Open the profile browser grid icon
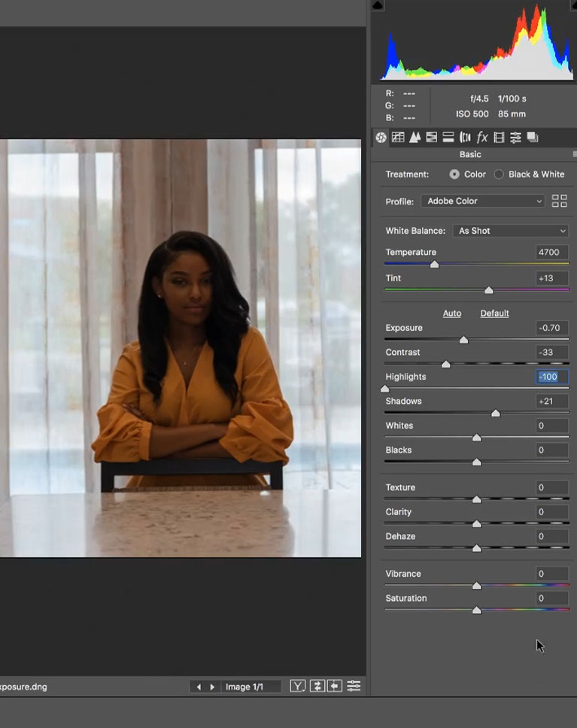The image size is (577, 728). tap(559, 201)
